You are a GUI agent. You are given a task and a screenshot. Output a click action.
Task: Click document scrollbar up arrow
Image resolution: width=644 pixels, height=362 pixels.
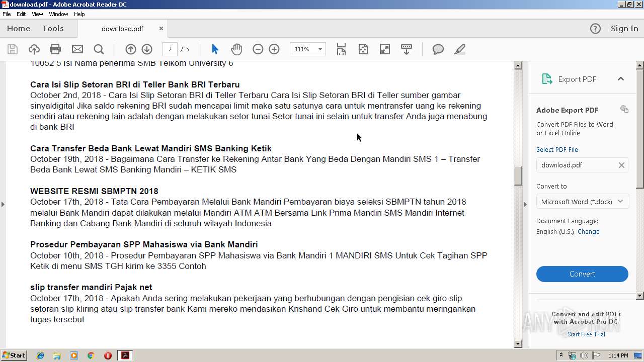(518, 66)
